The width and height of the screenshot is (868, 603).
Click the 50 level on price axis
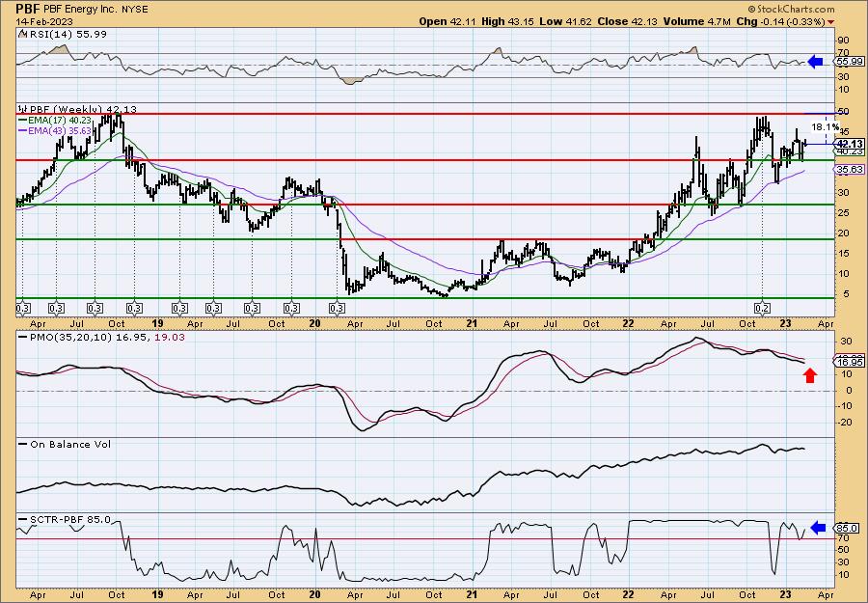click(843, 112)
